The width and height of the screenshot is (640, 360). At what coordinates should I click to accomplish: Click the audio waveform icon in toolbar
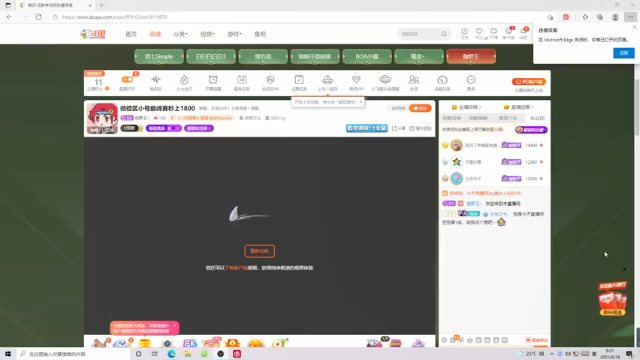coord(156,80)
